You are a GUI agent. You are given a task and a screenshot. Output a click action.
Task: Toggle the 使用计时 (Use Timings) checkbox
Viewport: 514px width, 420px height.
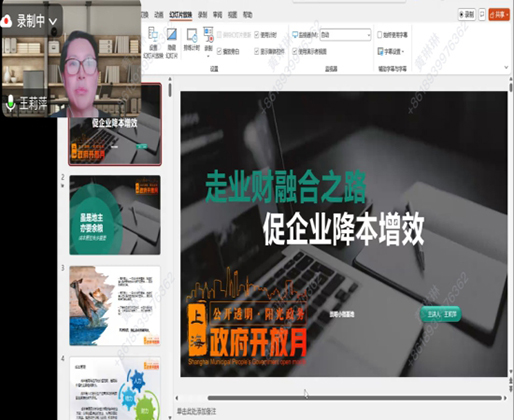257,35
